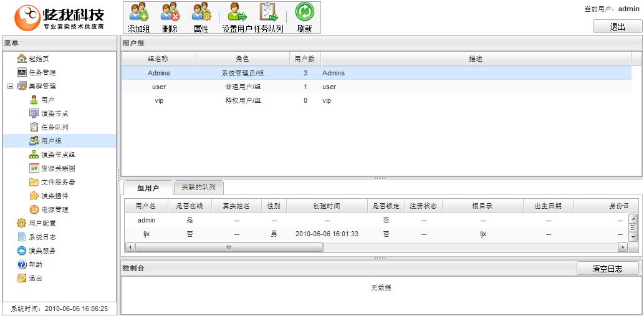The width and height of the screenshot is (644, 316).
Task: Click the 特权用户/组 role cell
Action: 243,100
